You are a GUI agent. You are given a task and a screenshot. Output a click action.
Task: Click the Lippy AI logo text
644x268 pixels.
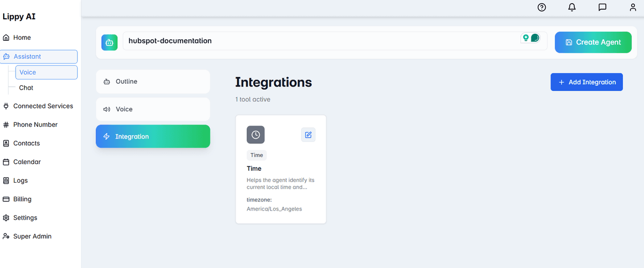tap(19, 17)
